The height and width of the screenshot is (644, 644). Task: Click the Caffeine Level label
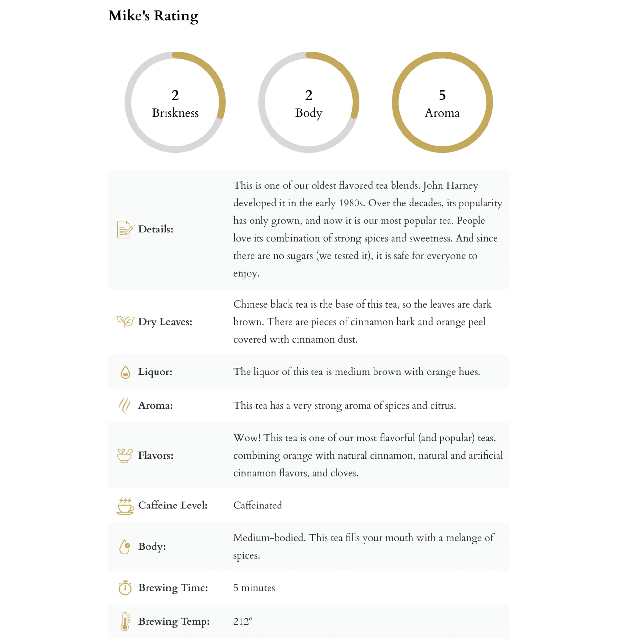[x=173, y=505]
